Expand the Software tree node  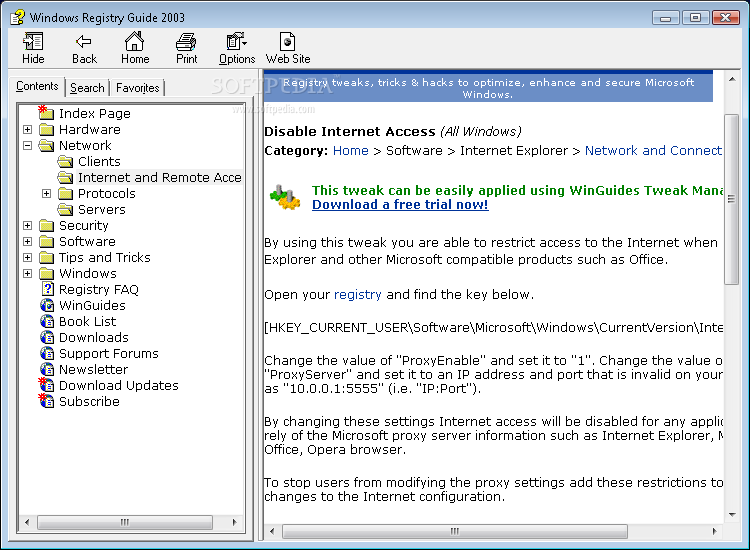click(x=28, y=242)
